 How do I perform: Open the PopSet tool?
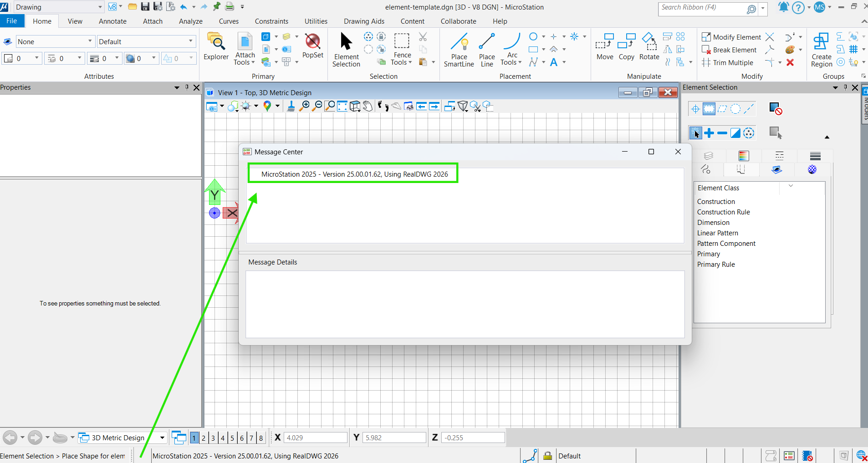(x=312, y=46)
